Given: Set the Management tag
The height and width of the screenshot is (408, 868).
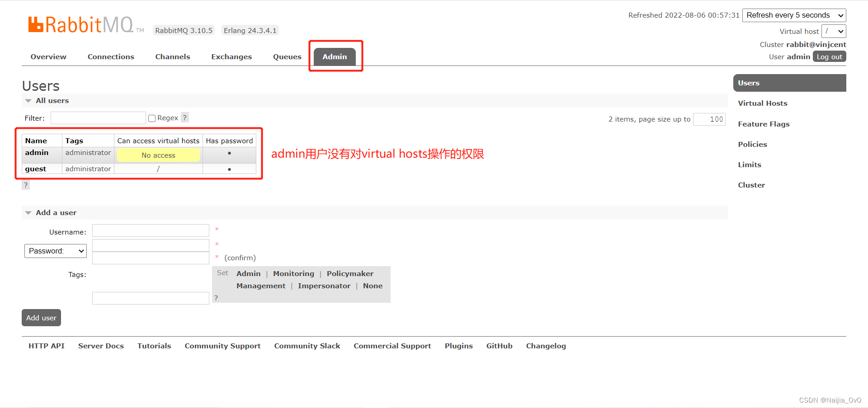Looking at the screenshot, I should click(261, 286).
